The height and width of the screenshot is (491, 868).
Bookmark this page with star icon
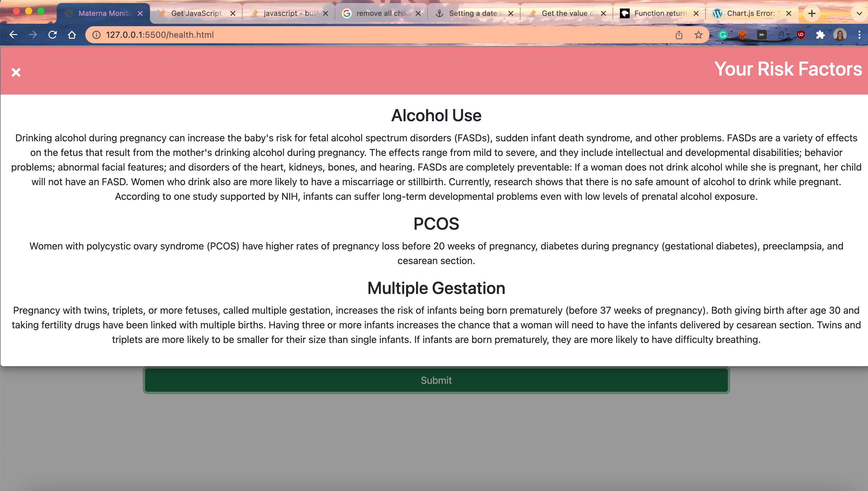(x=698, y=35)
